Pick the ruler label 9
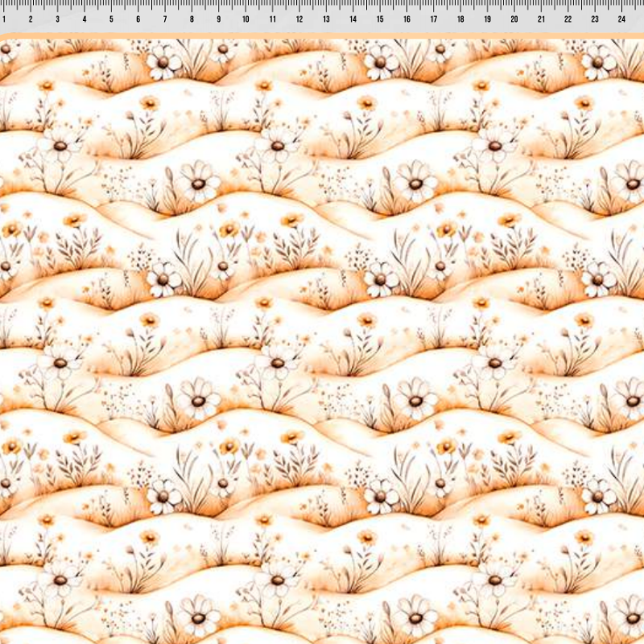Viewport: 644px width, 644px height. click(218, 19)
